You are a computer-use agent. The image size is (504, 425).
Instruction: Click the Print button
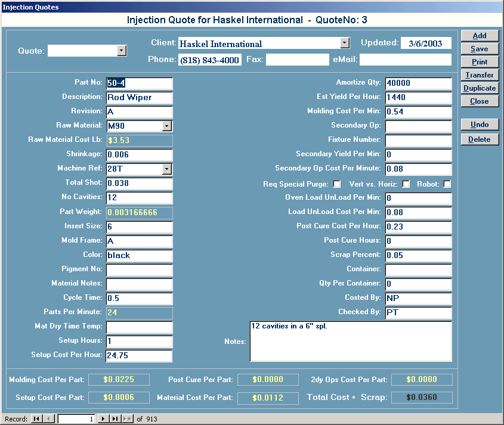coord(480,62)
